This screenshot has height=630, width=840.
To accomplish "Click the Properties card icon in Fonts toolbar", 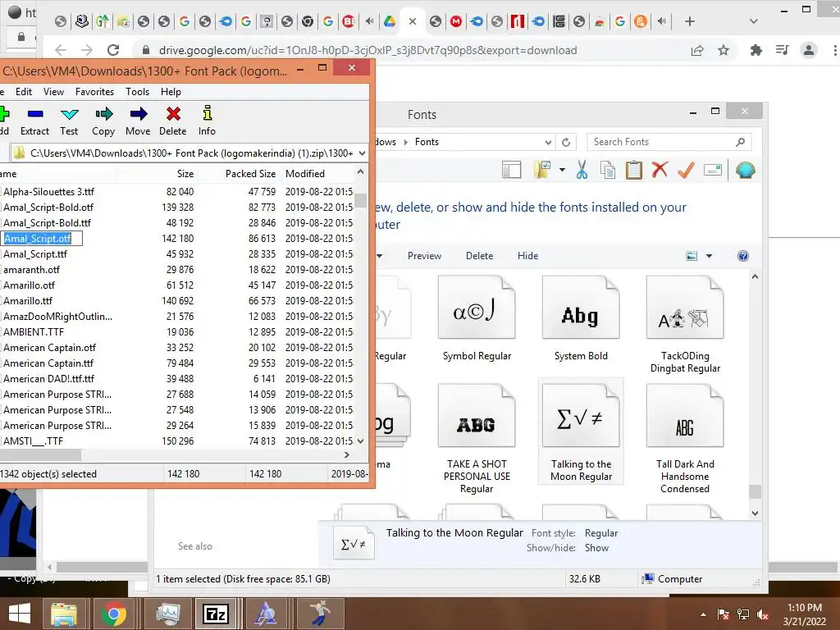I will pos(713,171).
